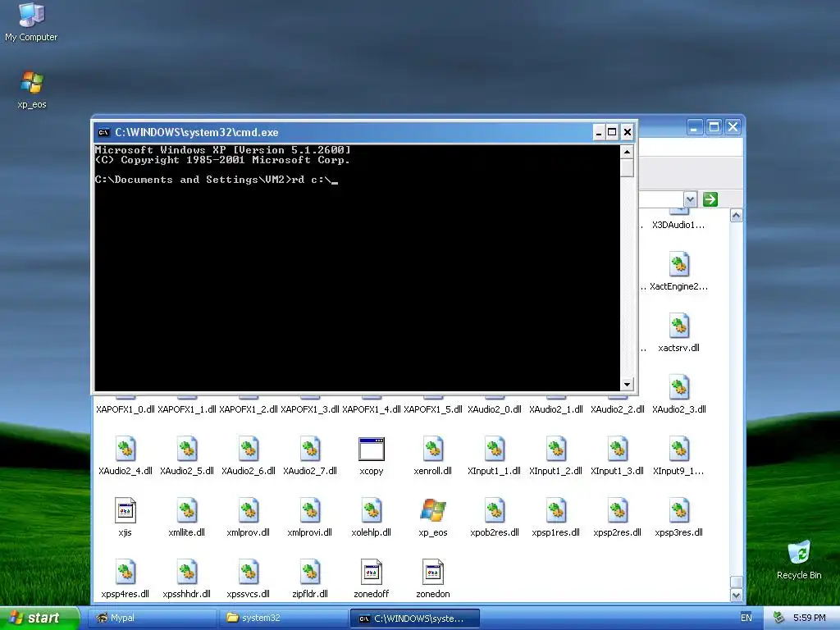Select XAudio2_7.dll file icon
This screenshot has height=630, width=840.
pyautogui.click(x=310, y=449)
